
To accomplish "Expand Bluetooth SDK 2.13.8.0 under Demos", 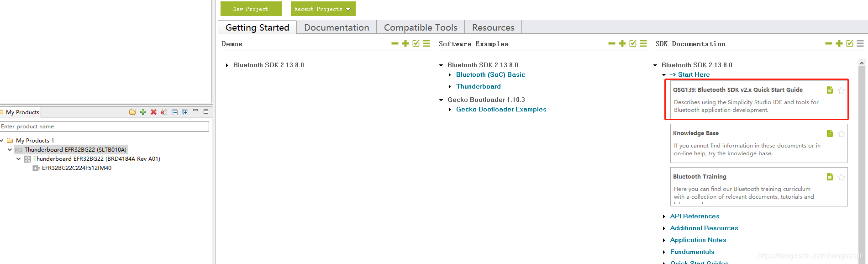I will pyautogui.click(x=227, y=65).
